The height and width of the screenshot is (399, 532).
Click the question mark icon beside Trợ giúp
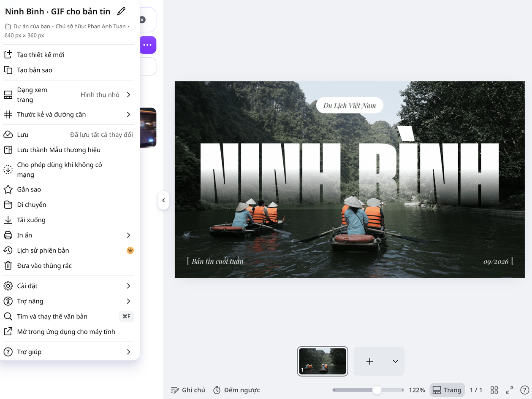pyautogui.click(x=8, y=352)
